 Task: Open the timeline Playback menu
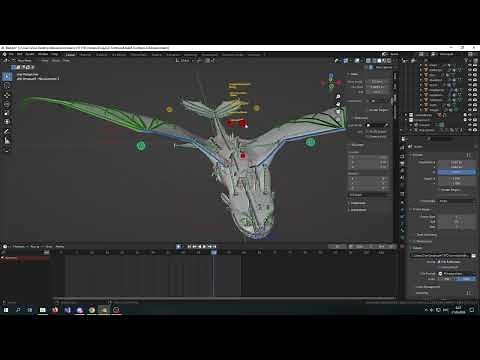(19, 247)
